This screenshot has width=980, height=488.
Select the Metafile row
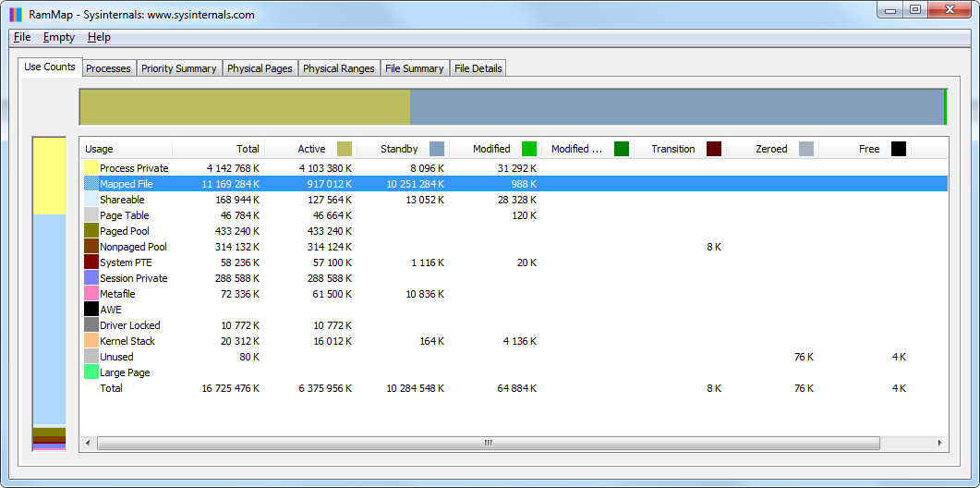point(515,293)
